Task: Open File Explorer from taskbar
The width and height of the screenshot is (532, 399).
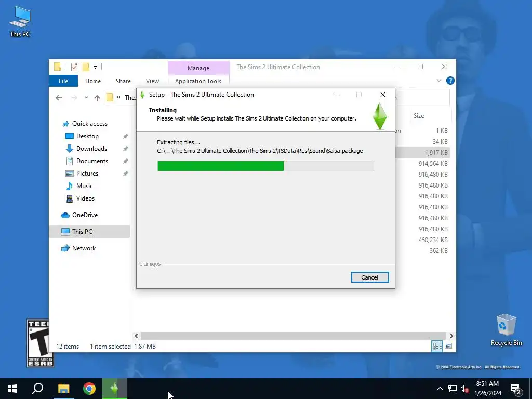Action: 63,389
